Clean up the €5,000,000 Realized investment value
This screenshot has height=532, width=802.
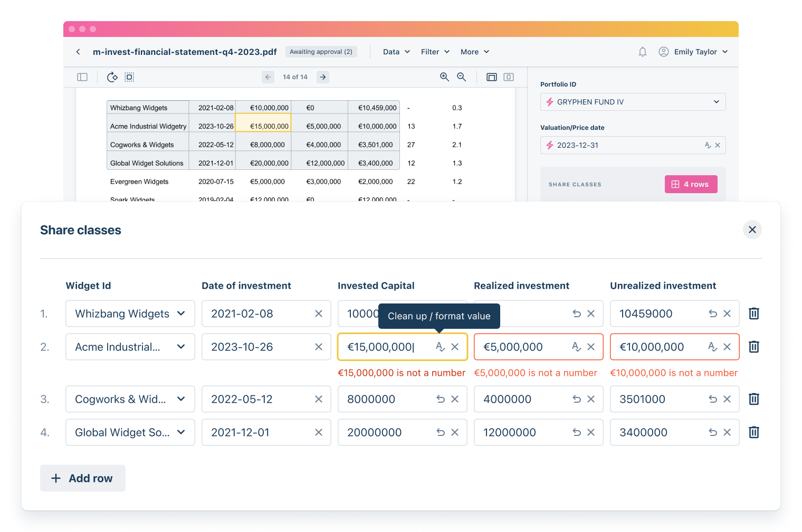[576, 347]
